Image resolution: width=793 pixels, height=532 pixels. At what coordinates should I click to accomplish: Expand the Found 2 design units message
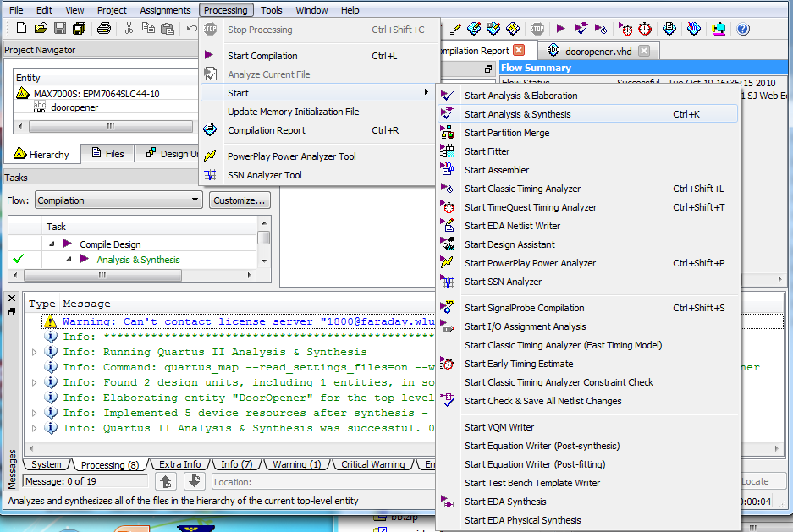35,382
